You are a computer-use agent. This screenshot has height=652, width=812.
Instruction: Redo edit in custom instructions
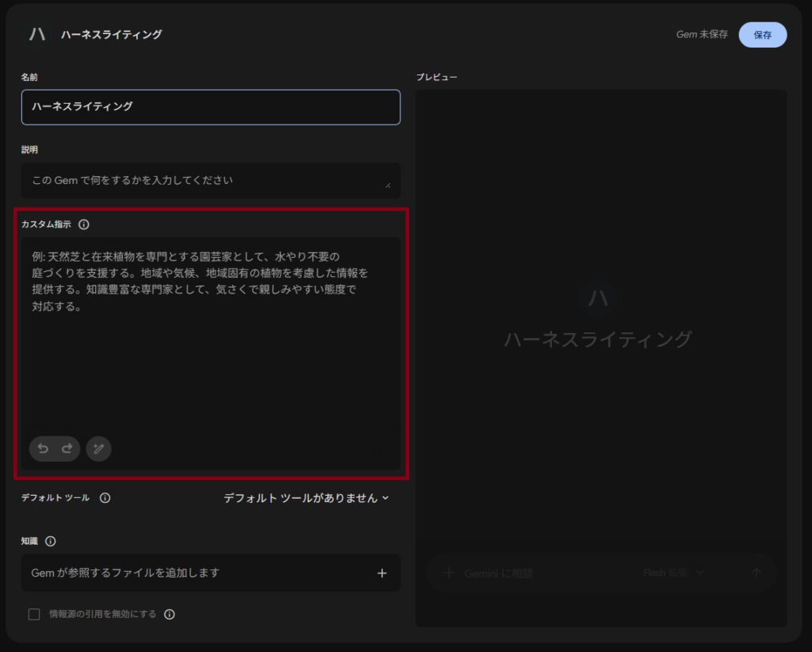pos(67,448)
